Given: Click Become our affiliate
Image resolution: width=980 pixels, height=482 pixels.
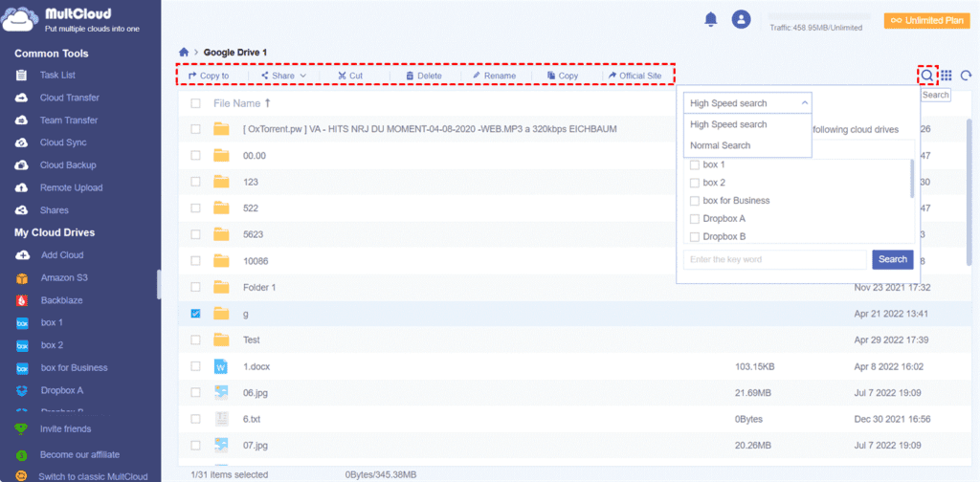Looking at the screenshot, I should pos(79,454).
